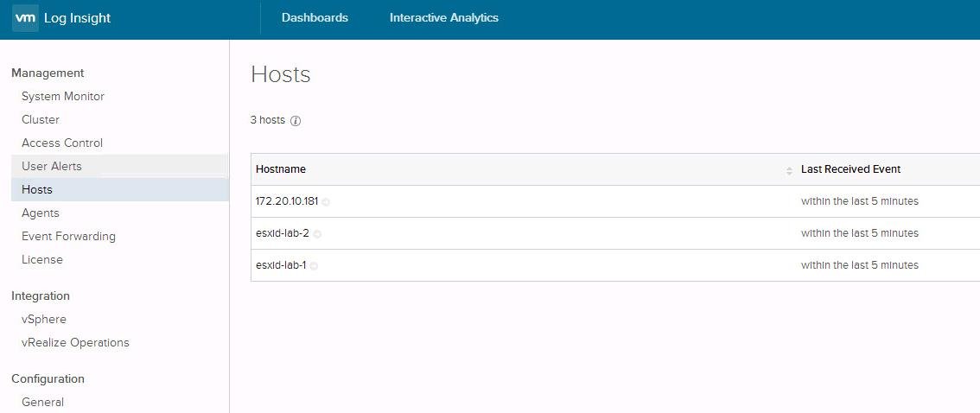980x413 pixels.
Task: Click the icon next to esxid-lab-2
Action: (317, 234)
